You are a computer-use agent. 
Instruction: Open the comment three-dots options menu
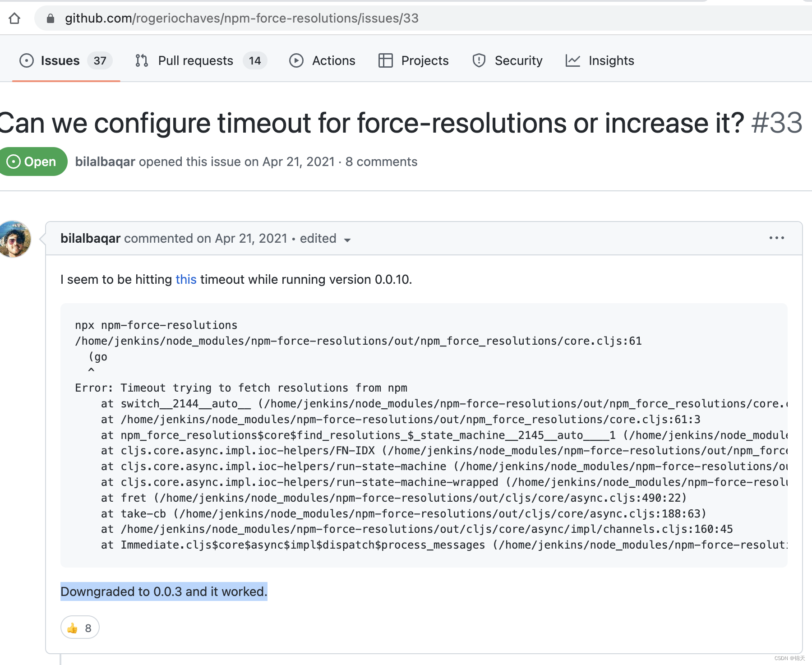[777, 238]
